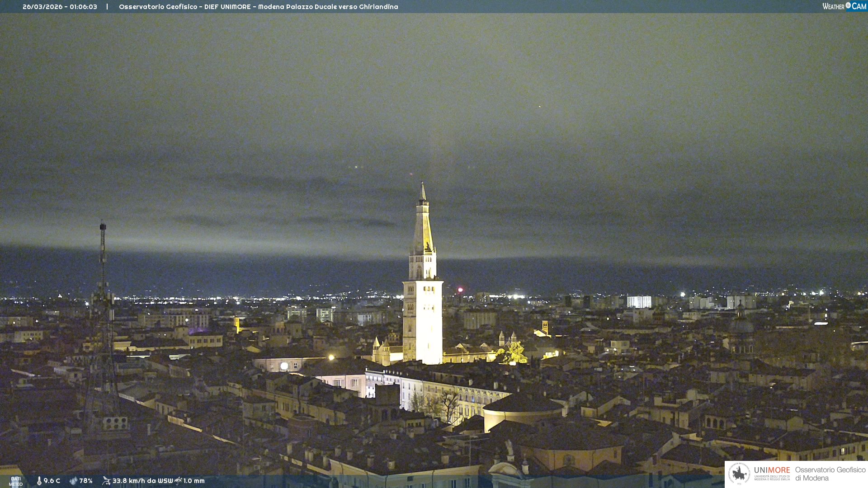Click the Osservatorio Geofisico di Modena label
Screen dimensions: 868x488
coord(830,474)
